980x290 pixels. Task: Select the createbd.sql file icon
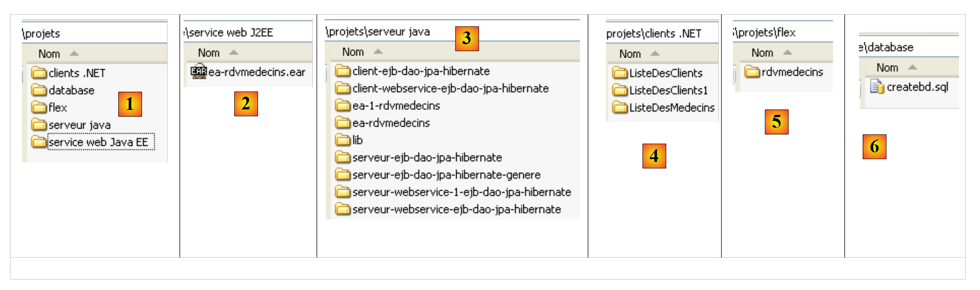click(876, 87)
